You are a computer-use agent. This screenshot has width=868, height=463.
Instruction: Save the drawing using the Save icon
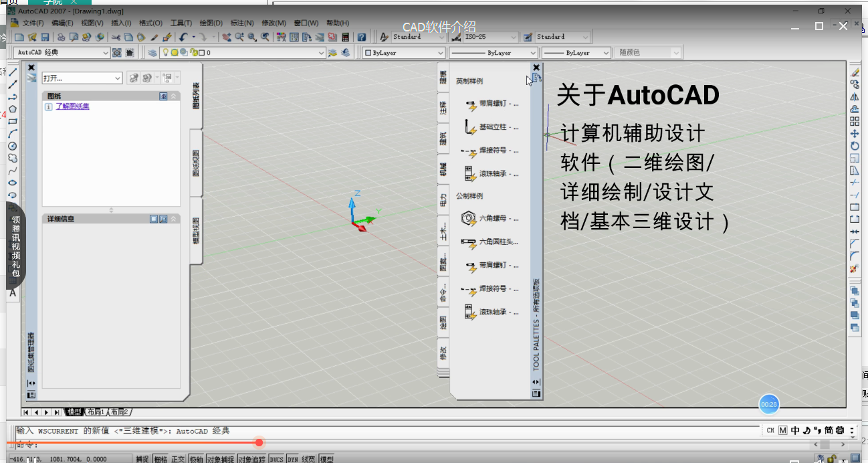tap(44, 37)
